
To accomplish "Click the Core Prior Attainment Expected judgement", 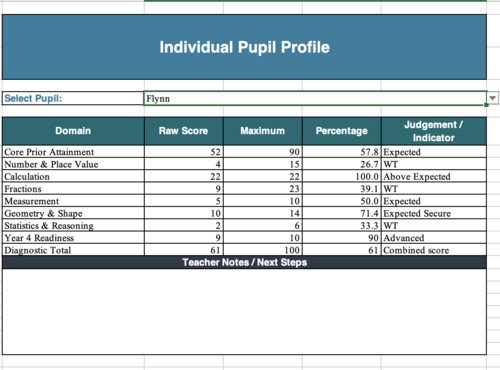I will point(434,152).
